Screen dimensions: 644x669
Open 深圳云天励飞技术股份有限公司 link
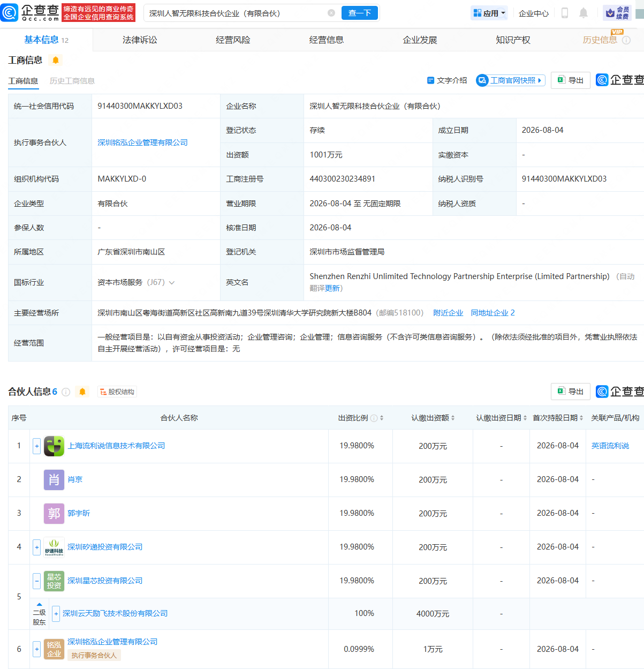point(115,613)
